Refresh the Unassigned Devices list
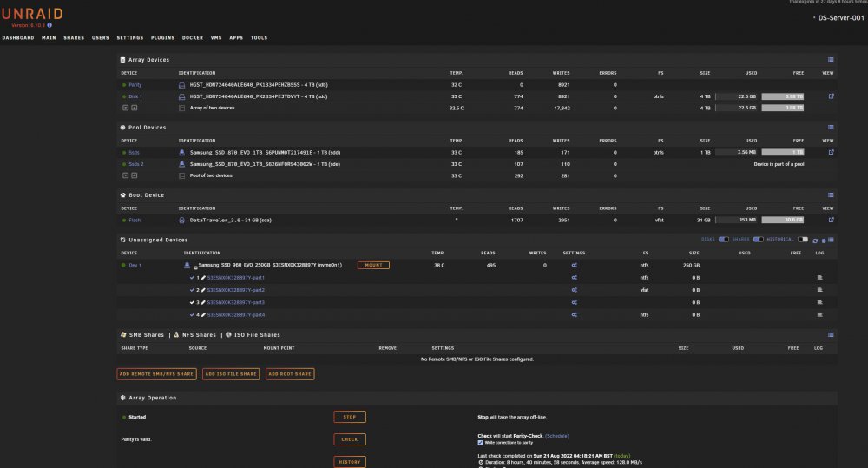The image size is (868, 468). pos(815,241)
